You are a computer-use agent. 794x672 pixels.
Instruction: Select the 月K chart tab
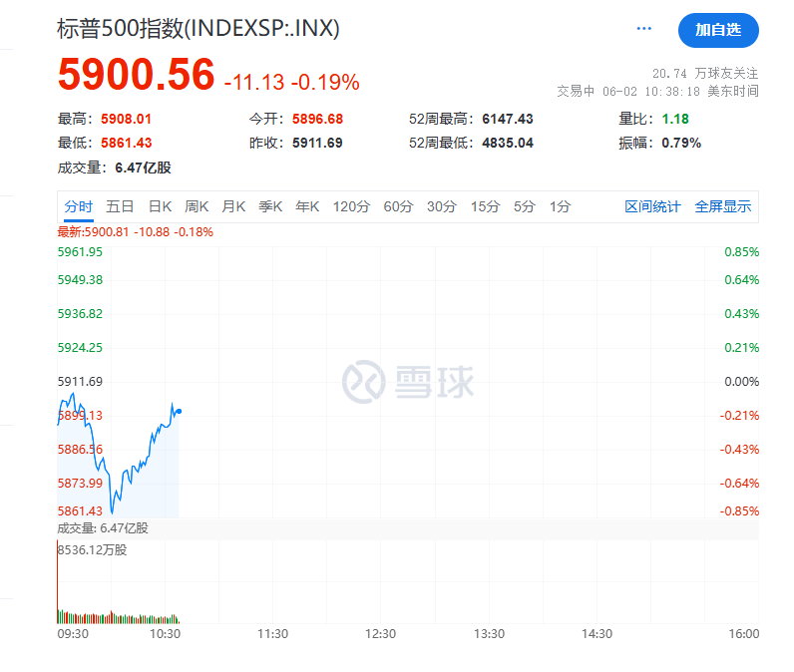click(233, 206)
